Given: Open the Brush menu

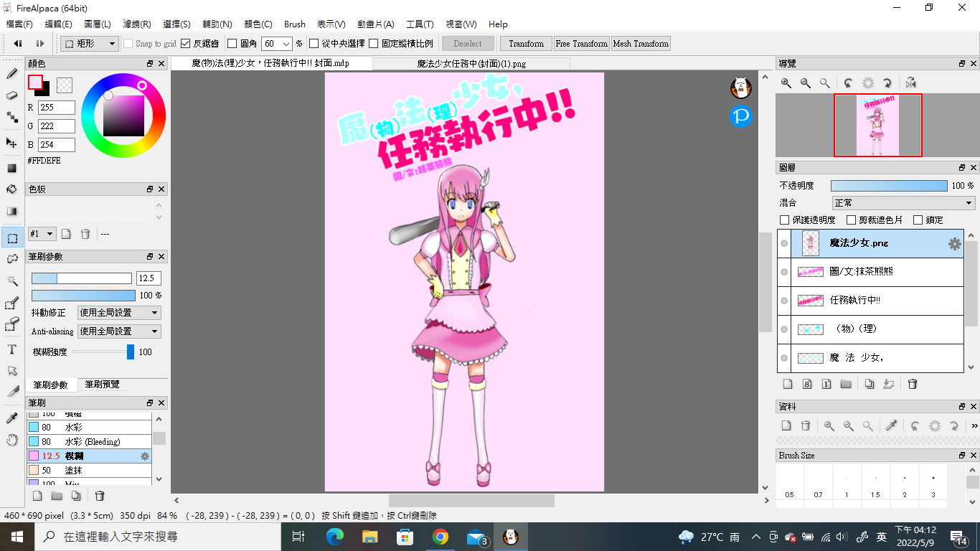Looking at the screenshot, I should pos(294,24).
